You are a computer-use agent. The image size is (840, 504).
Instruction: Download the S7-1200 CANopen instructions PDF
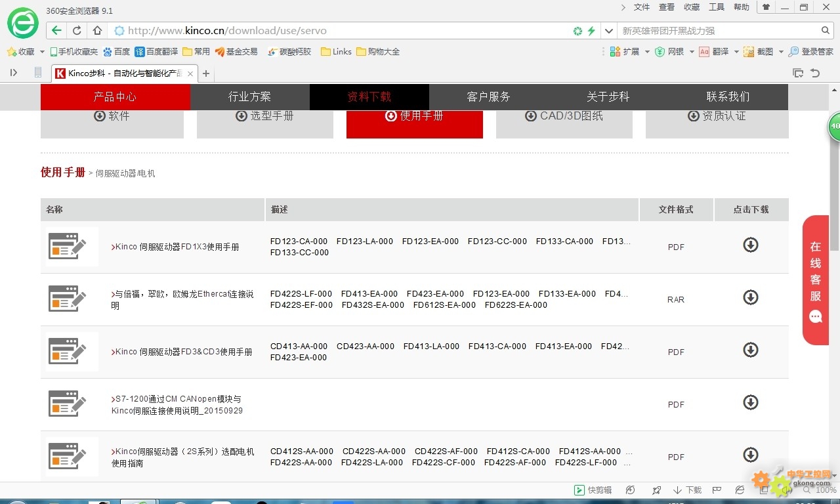pyautogui.click(x=751, y=402)
